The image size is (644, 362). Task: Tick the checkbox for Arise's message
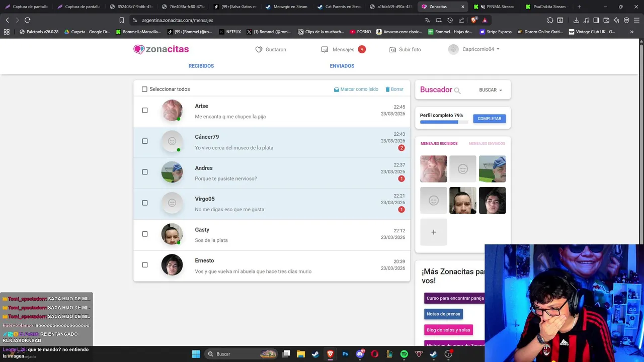(x=145, y=111)
